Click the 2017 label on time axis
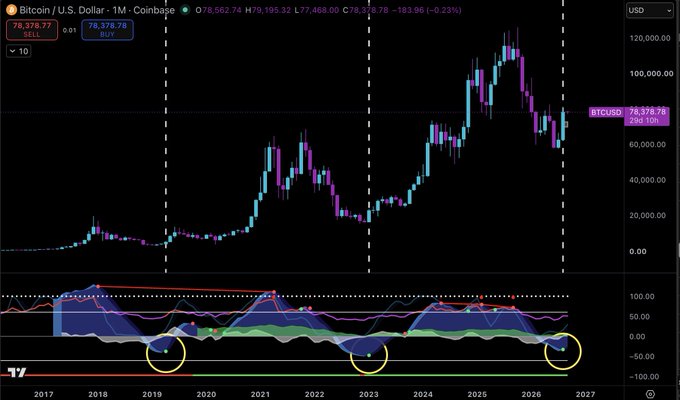The height and width of the screenshot is (400, 680). pyautogui.click(x=44, y=394)
